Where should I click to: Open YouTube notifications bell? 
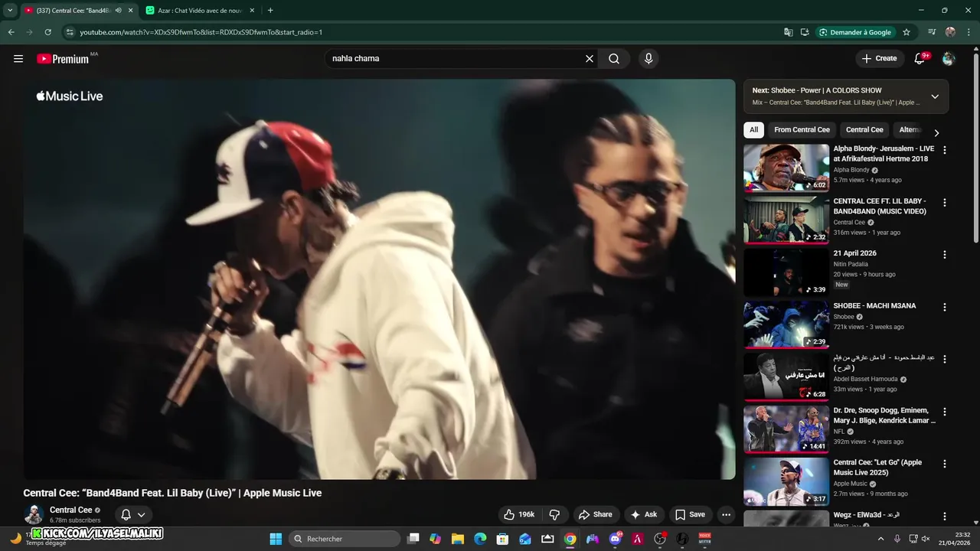[x=920, y=59]
